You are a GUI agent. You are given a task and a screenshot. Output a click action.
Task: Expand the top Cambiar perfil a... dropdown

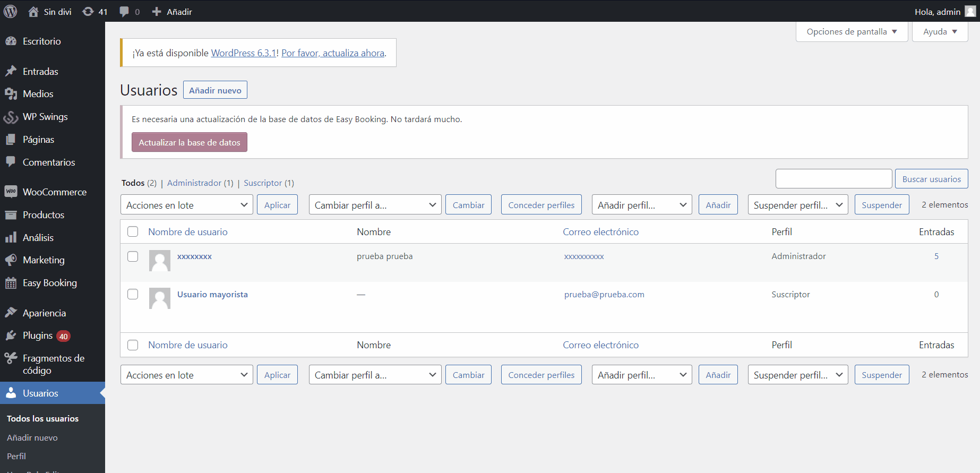pyautogui.click(x=375, y=205)
